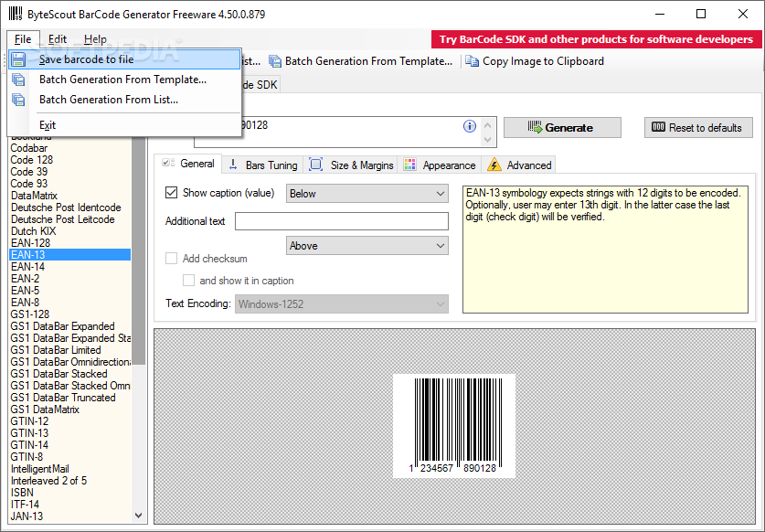The height and width of the screenshot is (532, 765).
Task: Click into the Additional text input field
Action: pyautogui.click(x=342, y=221)
